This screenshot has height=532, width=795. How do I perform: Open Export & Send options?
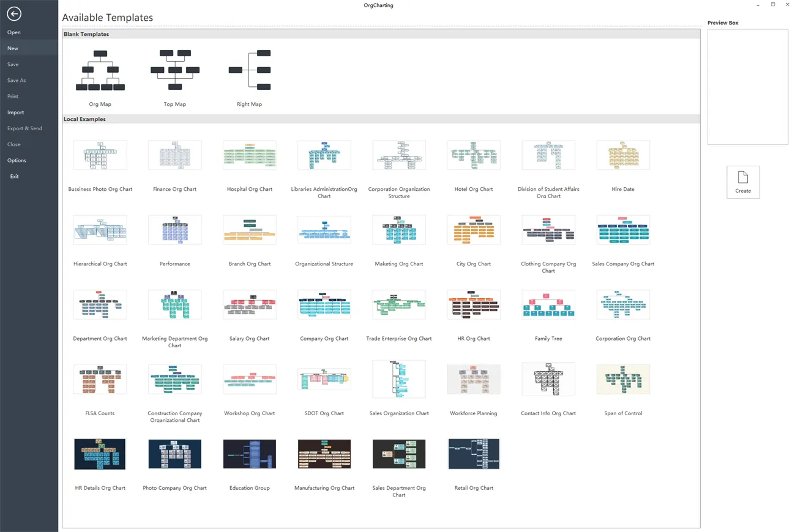tap(24, 128)
